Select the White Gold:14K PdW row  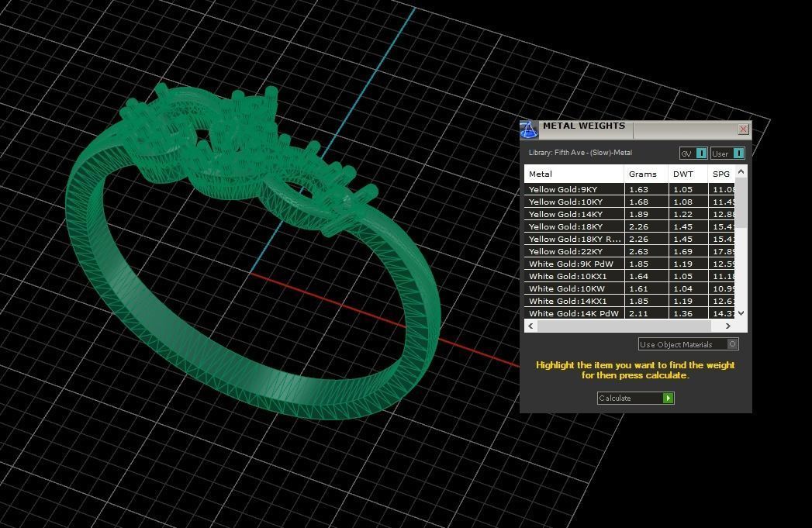(x=629, y=313)
